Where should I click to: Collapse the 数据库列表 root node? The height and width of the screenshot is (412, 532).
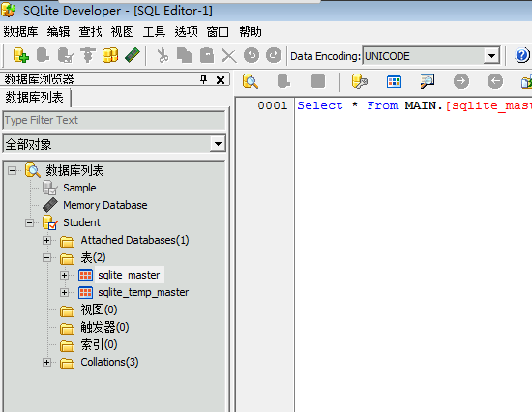tap(13, 170)
